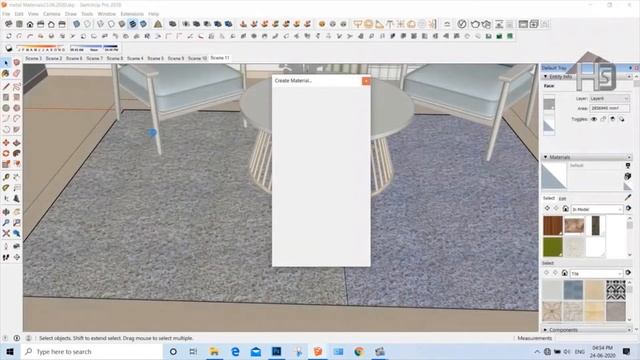Click the current material preview thumbnail
640x360 pixels.
pos(554,176)
